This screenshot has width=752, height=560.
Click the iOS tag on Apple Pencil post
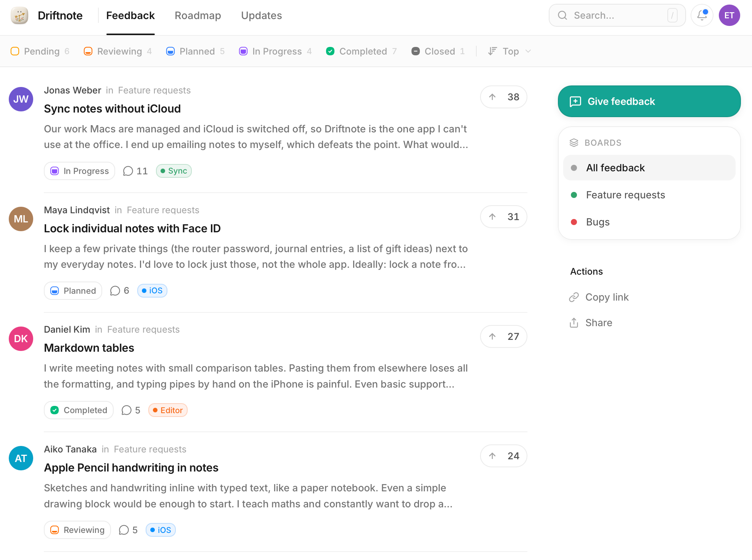tap(161, 530)
